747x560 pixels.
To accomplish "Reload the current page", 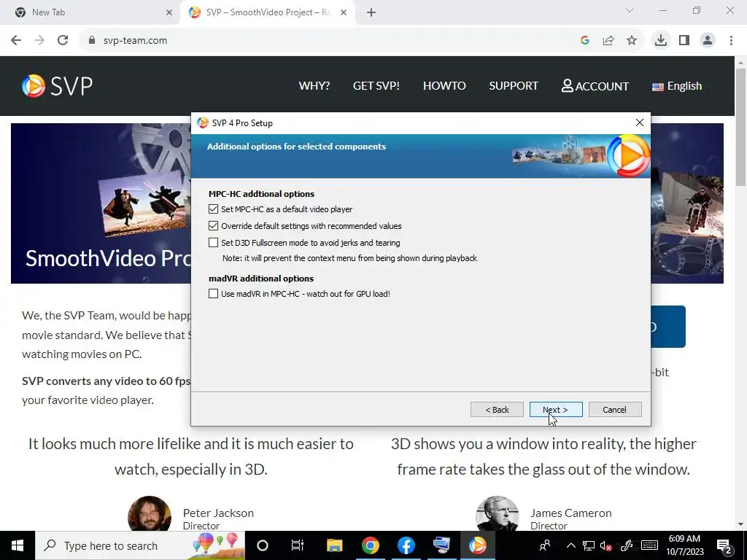I will 63,41.
